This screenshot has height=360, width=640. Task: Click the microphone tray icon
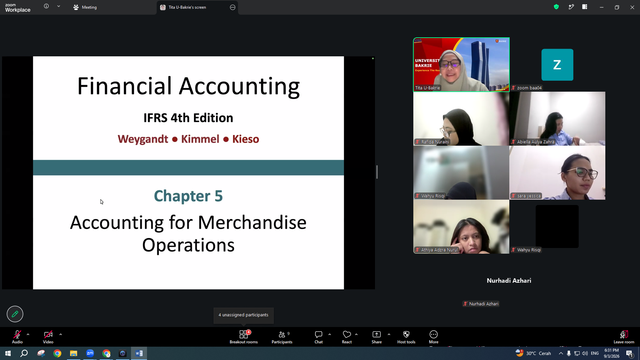pos(569,353)
